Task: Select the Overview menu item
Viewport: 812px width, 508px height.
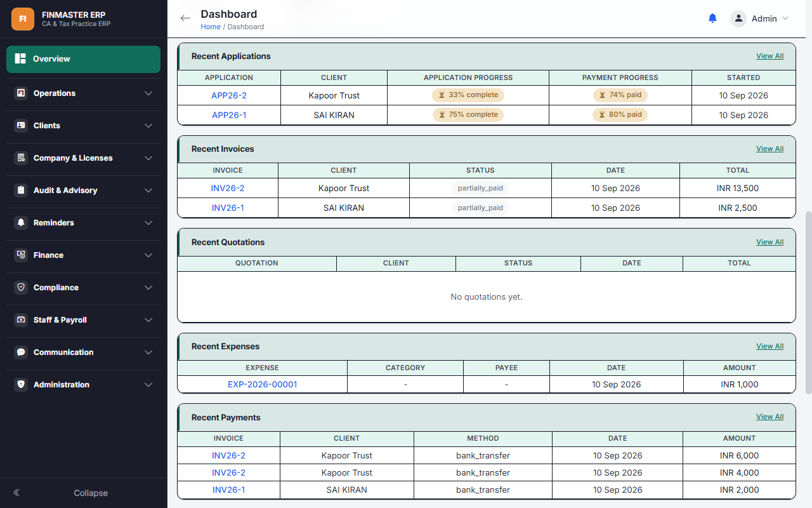Action: (83, 59)
